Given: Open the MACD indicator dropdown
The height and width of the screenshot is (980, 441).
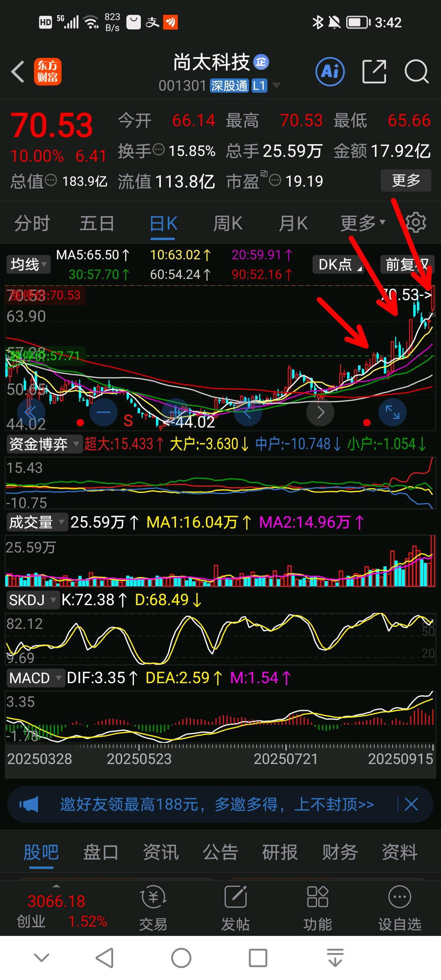Looking at the screenshot, I should tap(36, 678).
